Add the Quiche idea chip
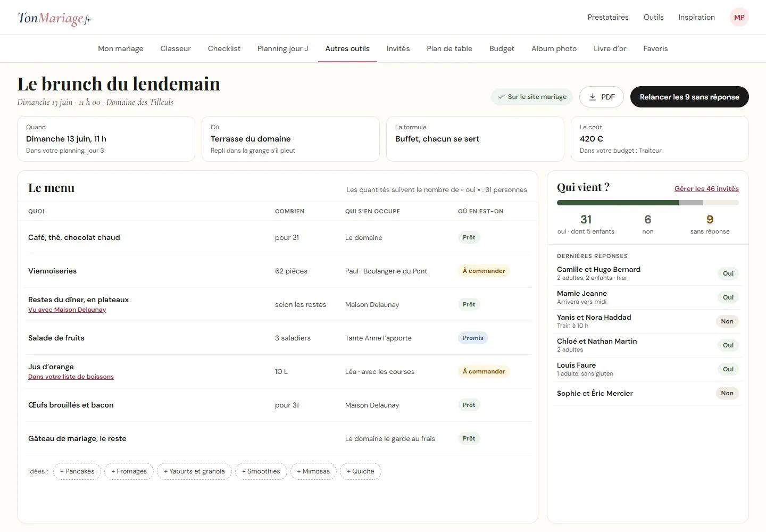This screenshot has width=766, height=532. (361, 471)
